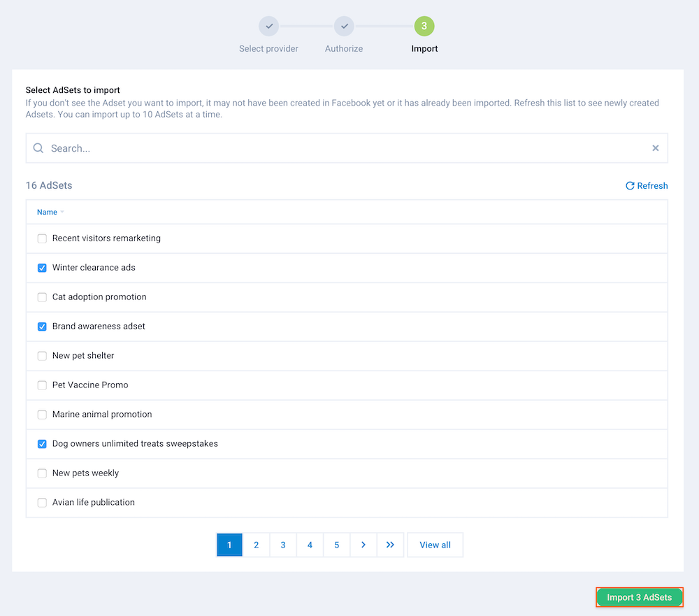
Task: Click Import step label
Action: click(424, 49)
